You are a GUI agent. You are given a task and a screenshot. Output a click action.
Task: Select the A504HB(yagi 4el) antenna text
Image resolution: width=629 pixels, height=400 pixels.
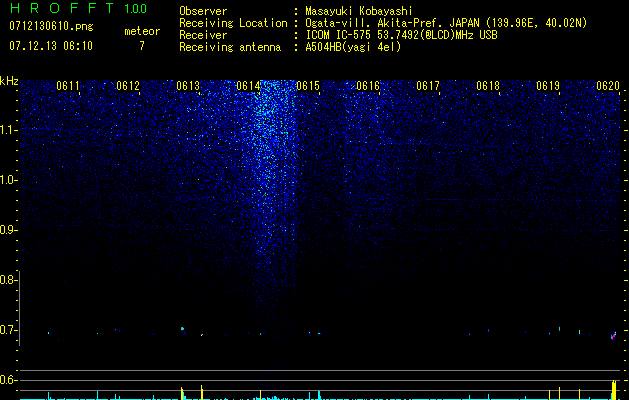[353, 47]
